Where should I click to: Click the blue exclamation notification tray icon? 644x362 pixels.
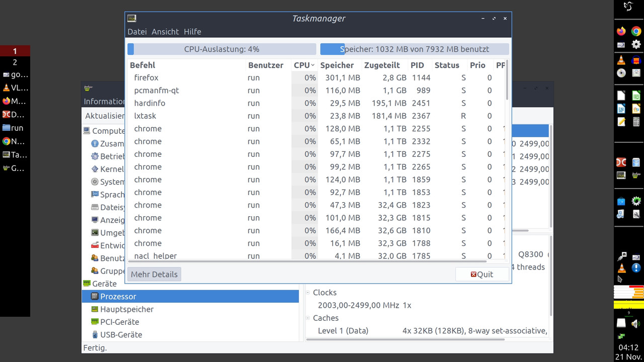pos(636,268)
